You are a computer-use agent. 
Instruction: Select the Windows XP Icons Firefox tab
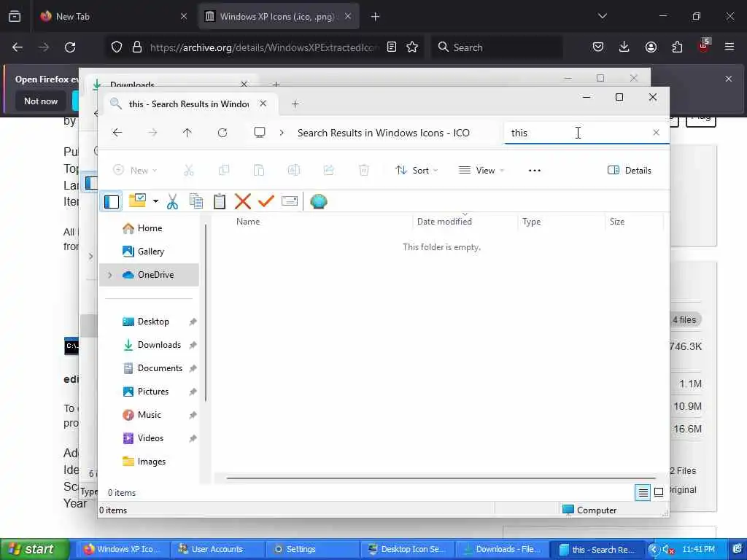coord(279,17)
